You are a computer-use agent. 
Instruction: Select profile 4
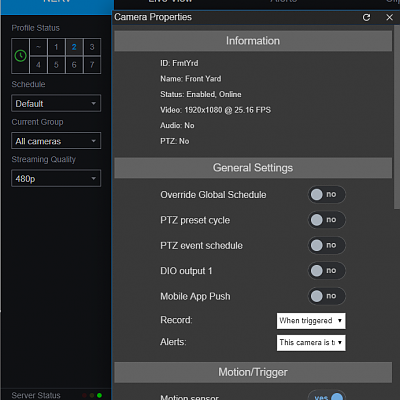tap(38, 65)
